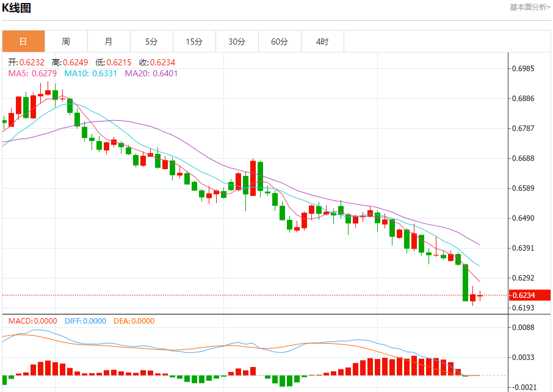Open the 4时 interval tab
This screenshot has width=553, height=392.
click(x=322, y=42)
